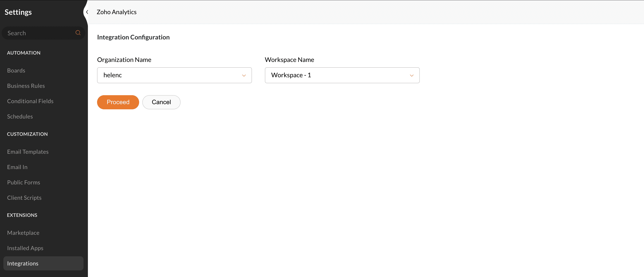Screen dimensions: 644x277
Task: Open Business Rules settings
Action: (x=26, y=86)
